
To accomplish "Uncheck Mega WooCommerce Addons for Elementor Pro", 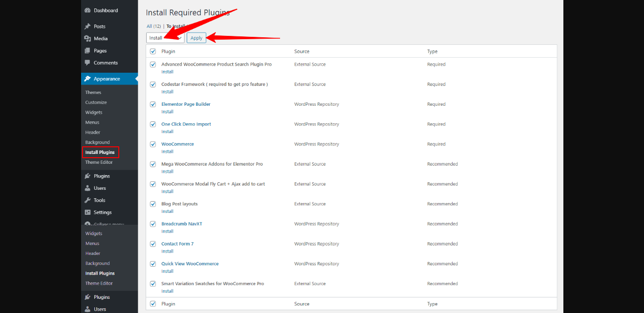I will tap(153, 164).
